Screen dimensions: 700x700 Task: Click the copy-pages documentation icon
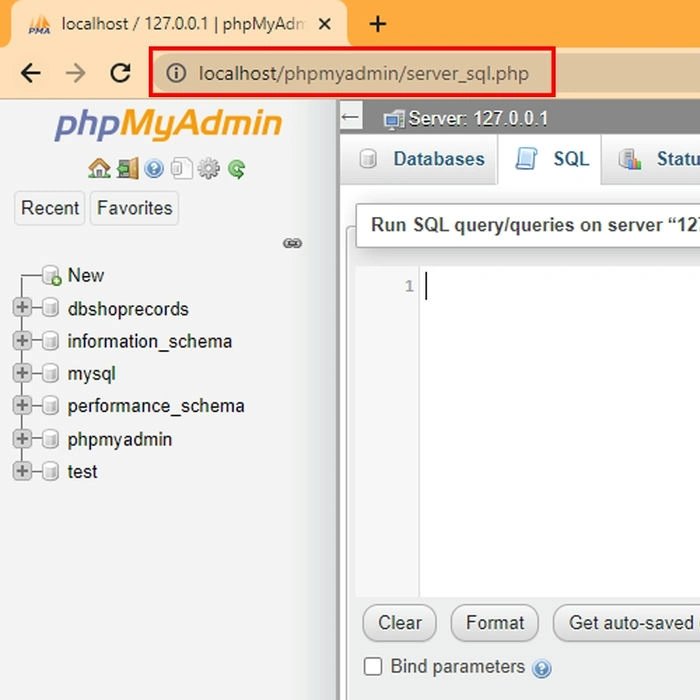182,169
